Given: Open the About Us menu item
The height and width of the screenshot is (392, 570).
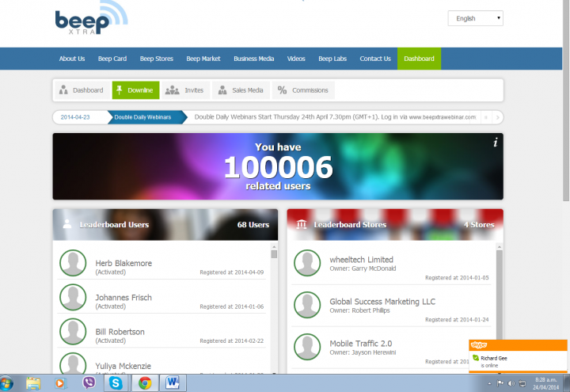Looking at the screenshot, I should 72,59.
